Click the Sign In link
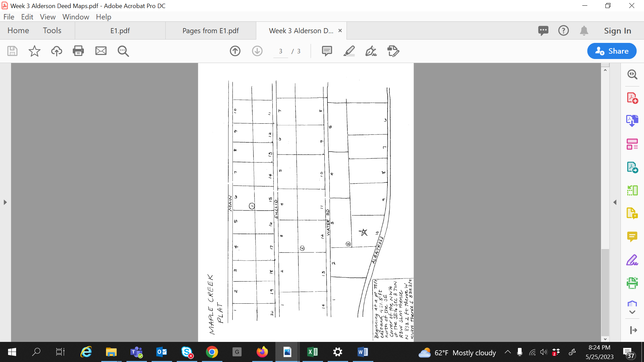644x362 pixels. tap(617, 31)
